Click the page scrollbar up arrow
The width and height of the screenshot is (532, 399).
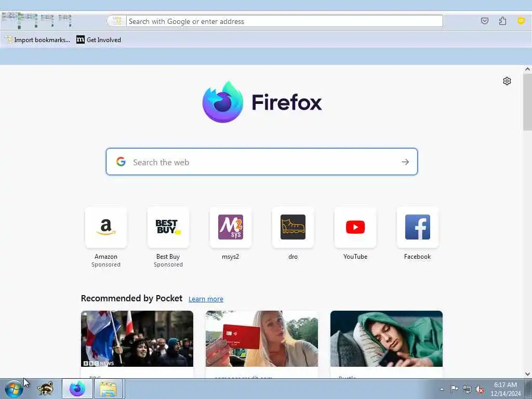(x=527, y=69)
